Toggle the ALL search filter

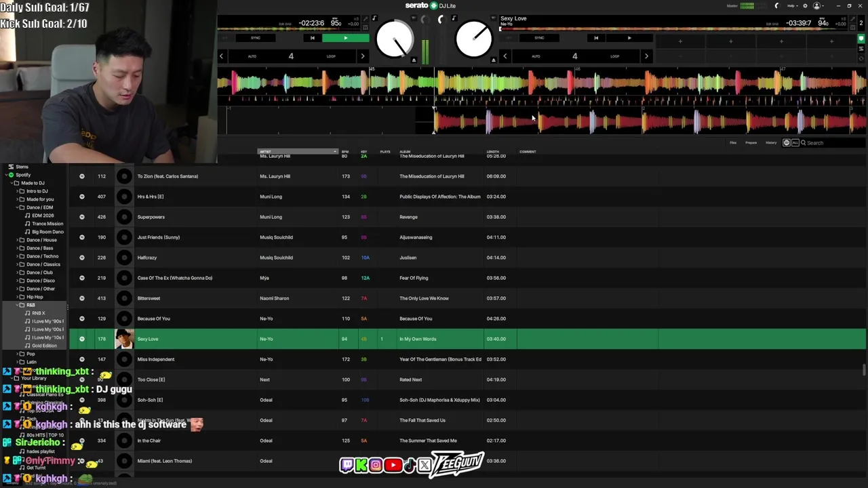tap(795, 143)
